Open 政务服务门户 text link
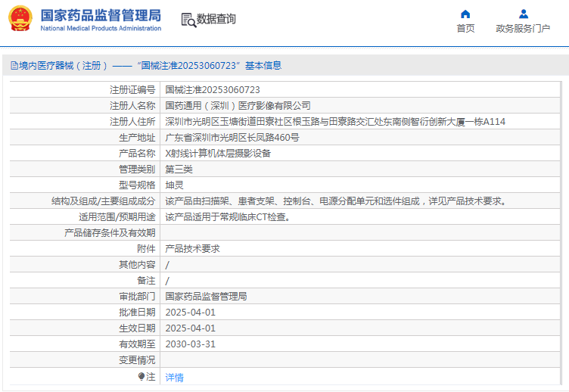This screenshot has height=392, width=569. point(523,28)
